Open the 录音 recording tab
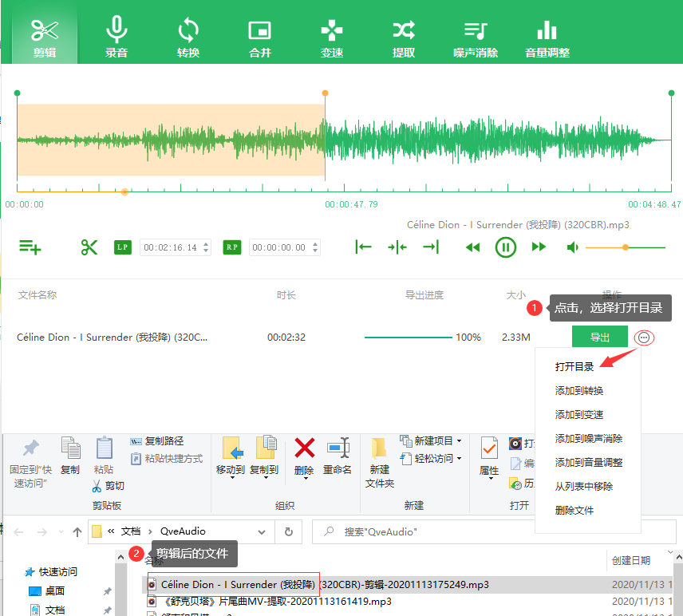 point(116,38)
